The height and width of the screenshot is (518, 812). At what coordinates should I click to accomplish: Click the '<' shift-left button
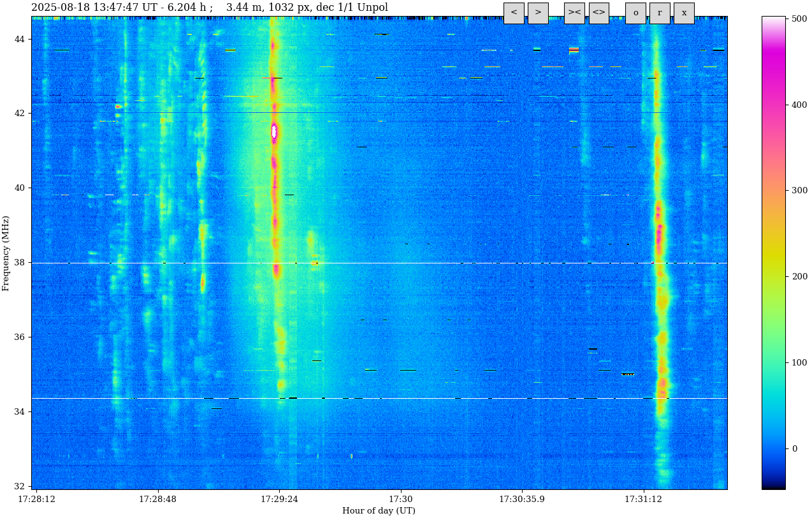(x=514, y=13)
